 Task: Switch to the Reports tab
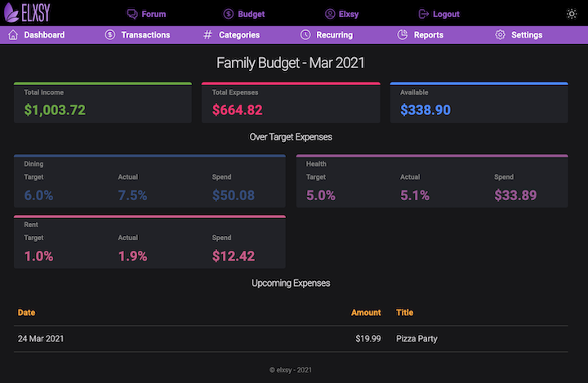click(x=428, y=35)
